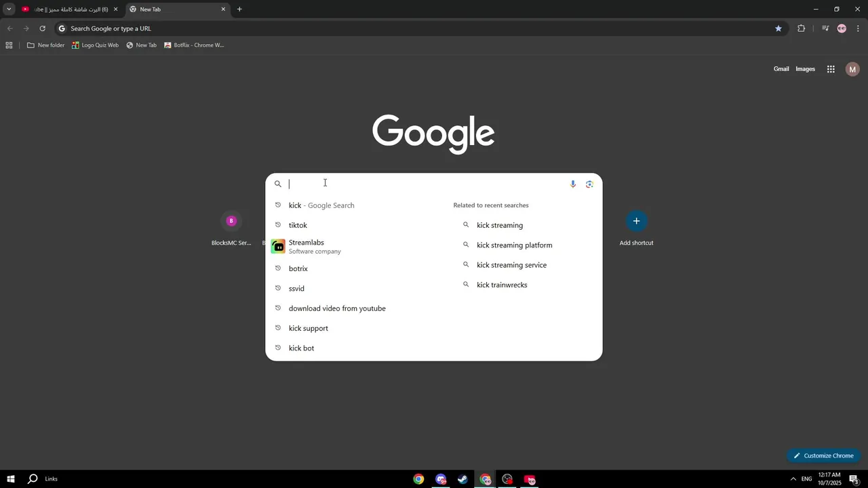Open the Extensions puzzle icon
Image resolution: width=868 pixels, height=488 pixels.
(801, 28)
